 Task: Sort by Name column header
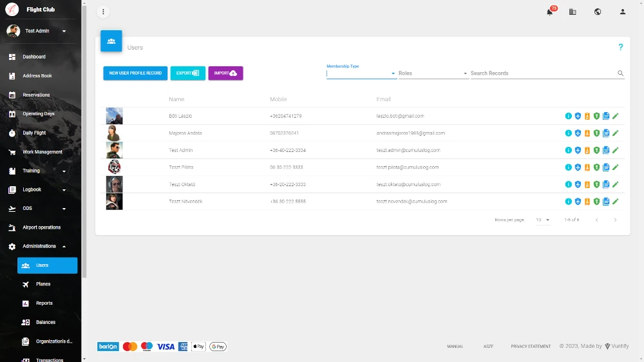tap(176, 99)
